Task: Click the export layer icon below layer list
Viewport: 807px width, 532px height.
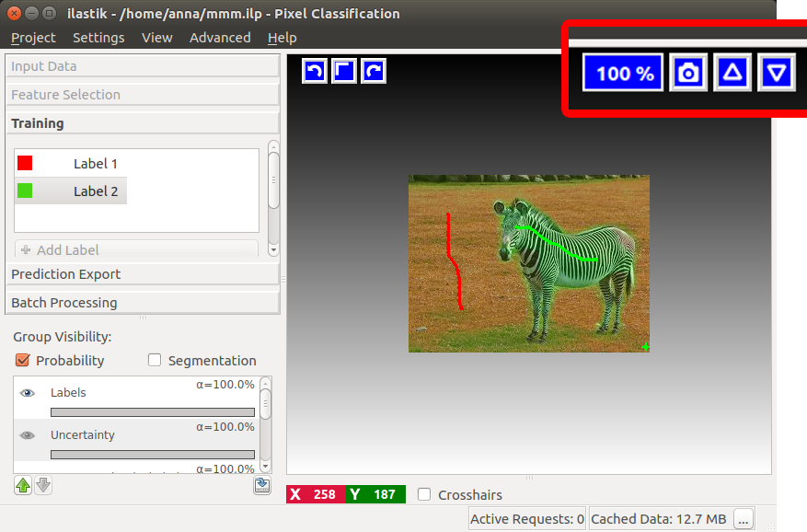Action: 262,485
